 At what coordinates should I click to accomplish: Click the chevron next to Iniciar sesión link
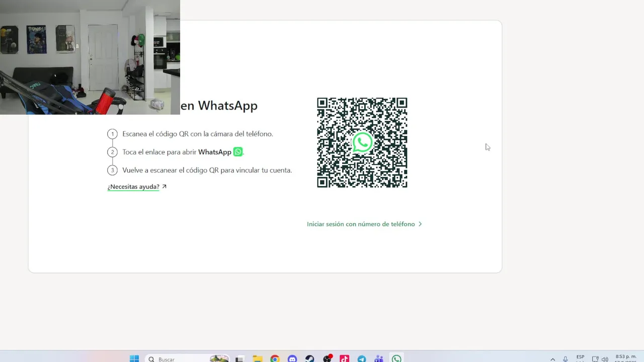pos(420,224)
